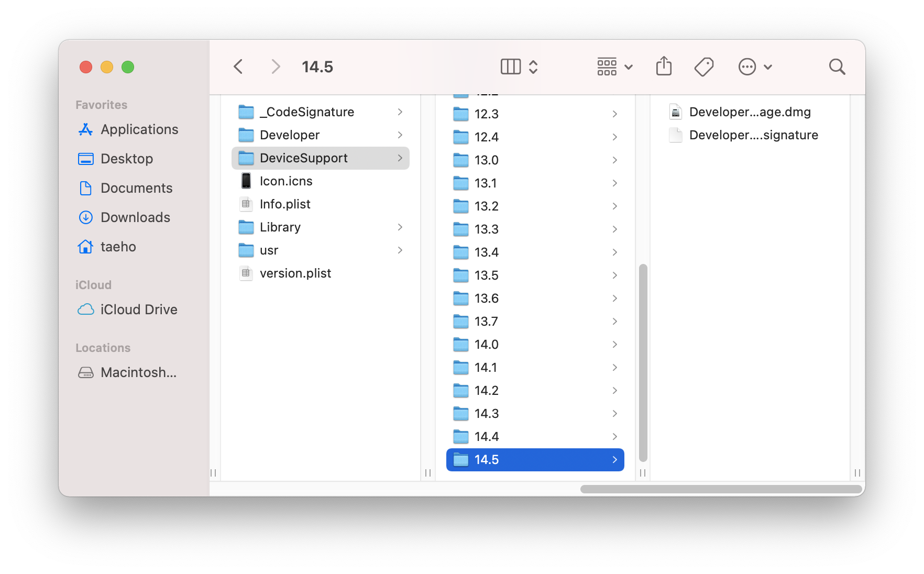Open Documents in the sidebar
Viewport: 924px width, 574px height.
click(125, 188)
